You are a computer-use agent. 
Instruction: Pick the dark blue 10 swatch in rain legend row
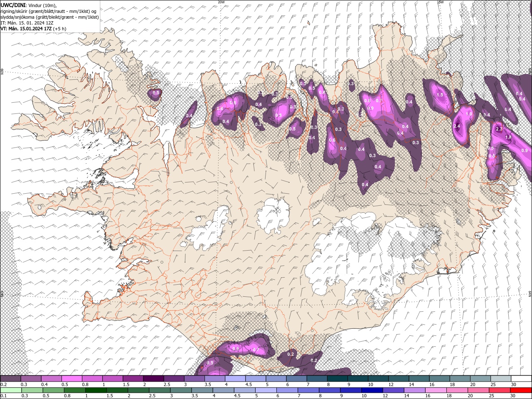372,390
